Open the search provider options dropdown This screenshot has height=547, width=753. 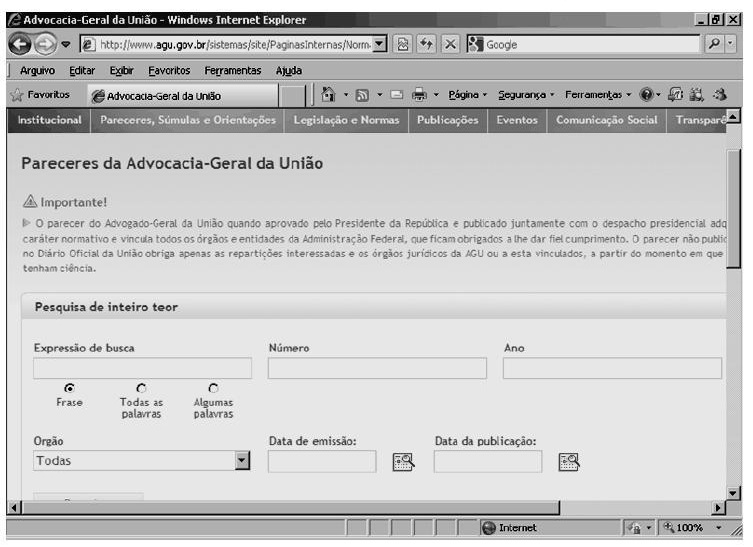point(730,44)
